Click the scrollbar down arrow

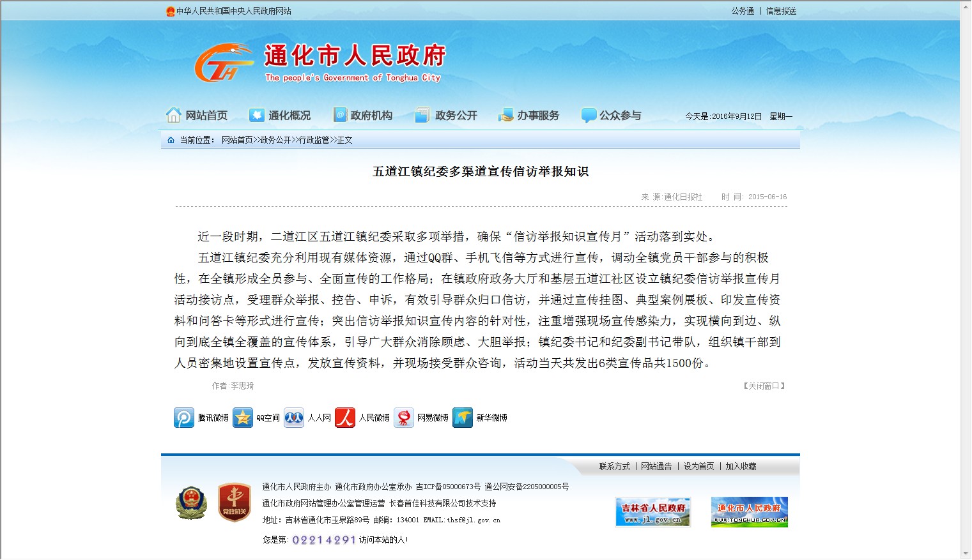(966, 554)
